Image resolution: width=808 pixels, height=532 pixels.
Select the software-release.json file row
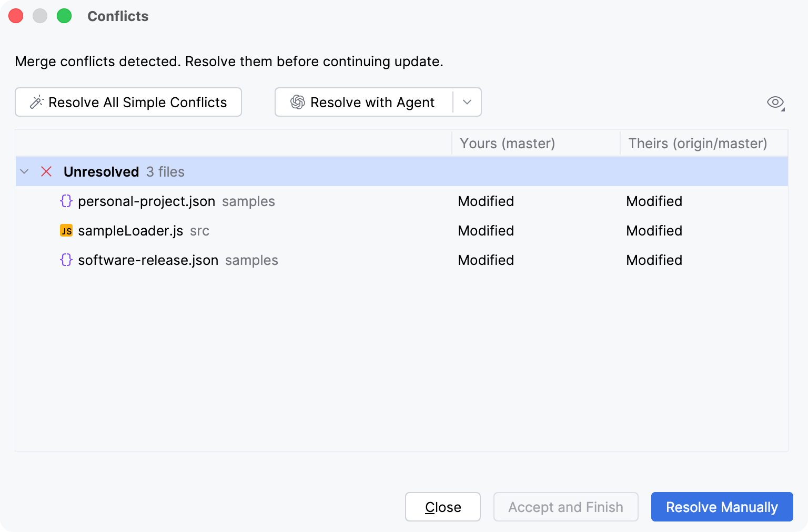click(x=402, y=260)
